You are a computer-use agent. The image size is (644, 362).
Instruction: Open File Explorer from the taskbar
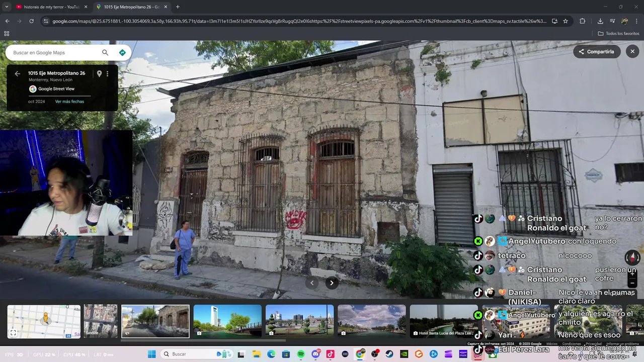pos(256,354)
